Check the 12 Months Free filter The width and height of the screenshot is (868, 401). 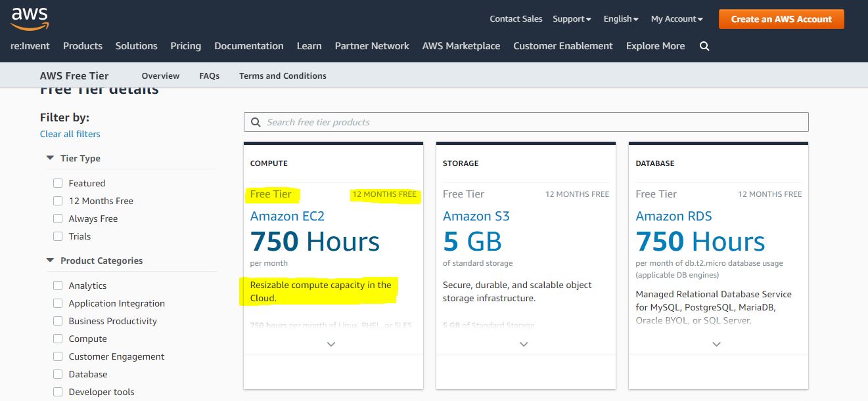click(58, 201)
